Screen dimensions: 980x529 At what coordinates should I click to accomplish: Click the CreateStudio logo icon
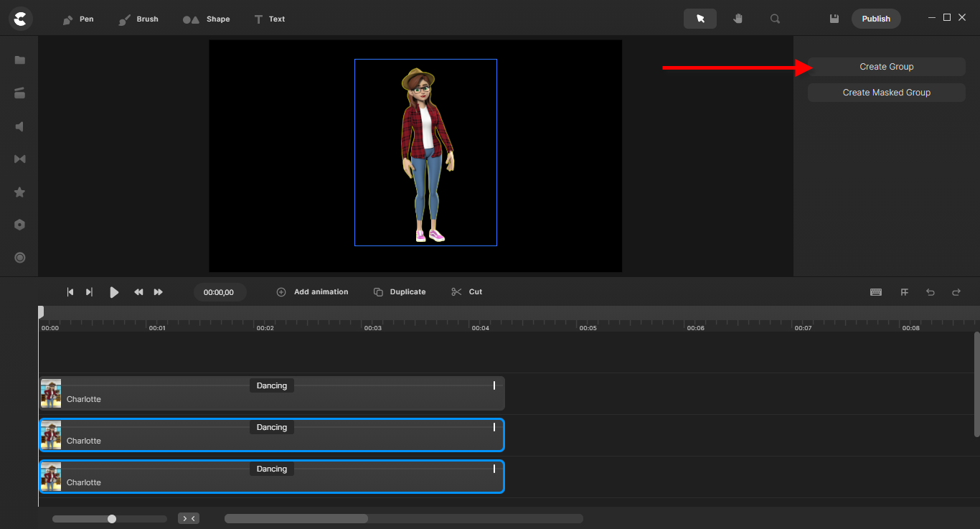21,19
